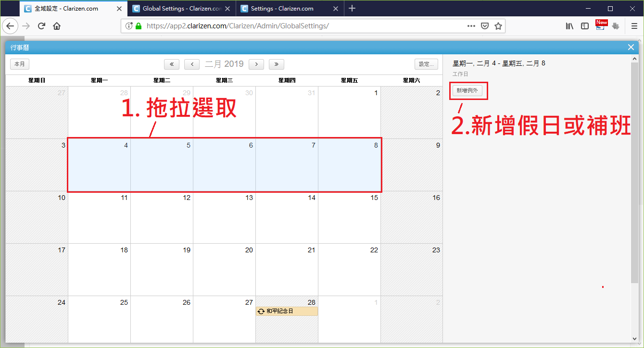Click the gray puzzle extension icon
The image size is (644, 348).
point(616,26)
